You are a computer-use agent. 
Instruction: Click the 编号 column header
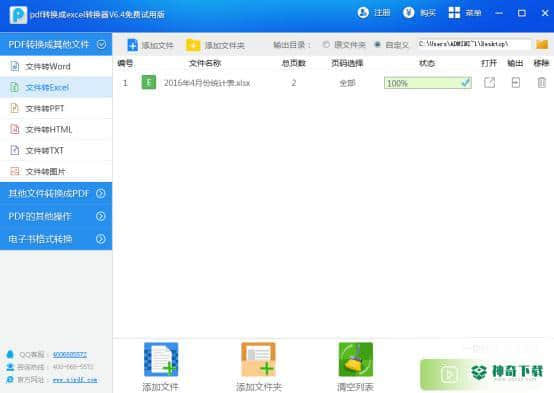(125, 63)
